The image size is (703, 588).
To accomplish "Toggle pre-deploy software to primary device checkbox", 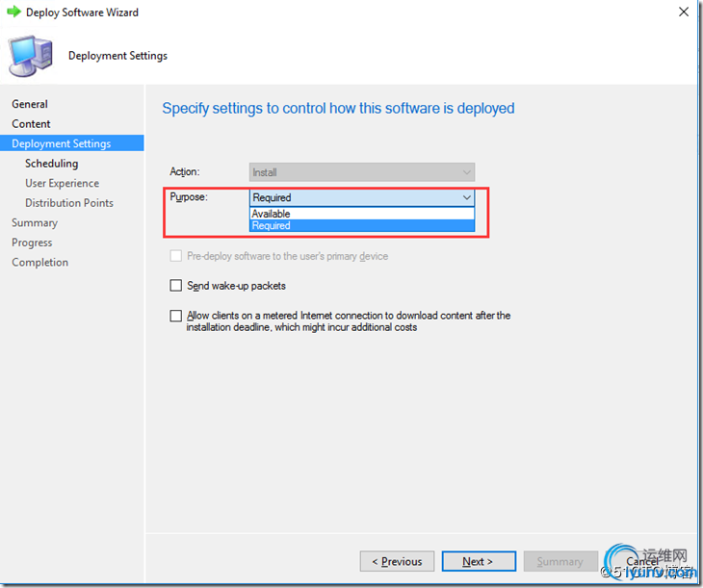I will coord(175,256).
